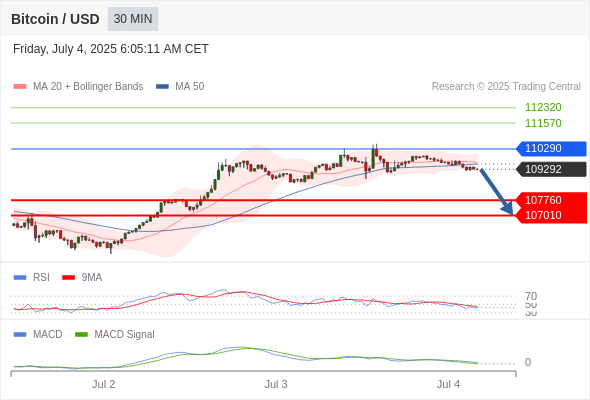Click the chart timestamp date text

pyautogui.click(x=111, y=49)
